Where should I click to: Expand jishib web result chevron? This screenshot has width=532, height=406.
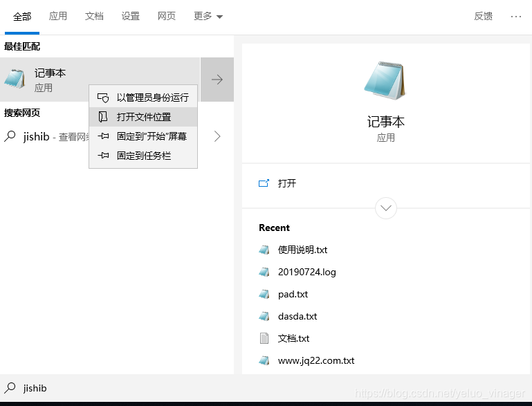point(217,136)
